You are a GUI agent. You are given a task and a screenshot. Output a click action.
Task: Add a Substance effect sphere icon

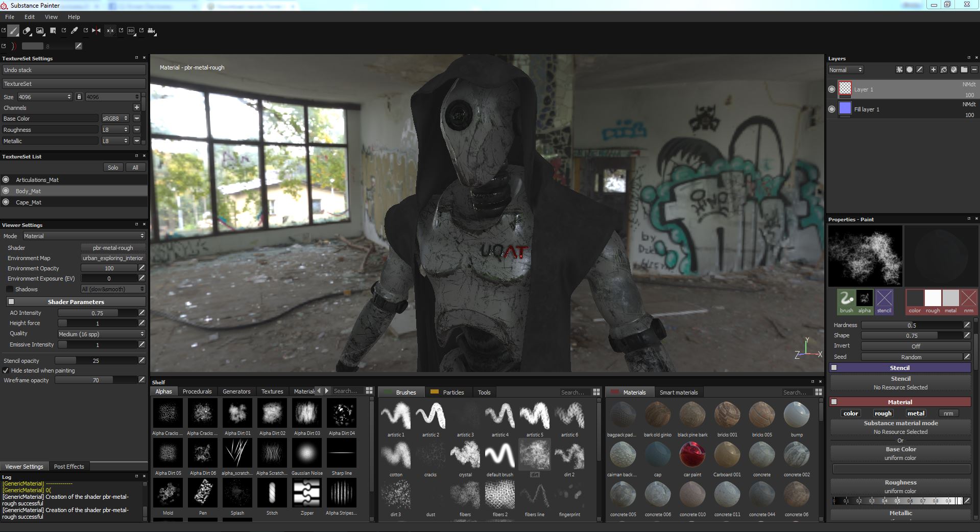click(954, 70)
